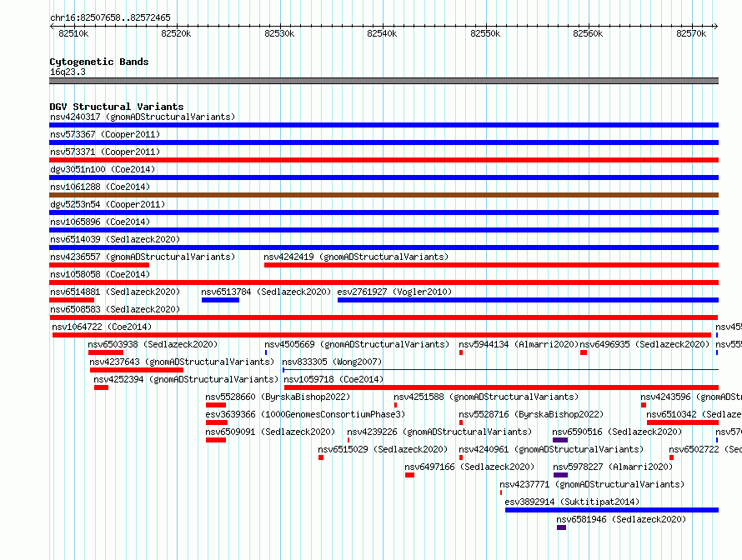
Task: Select the nsv573367 Cooper2011 label
Action: click(x=105, y=134)
